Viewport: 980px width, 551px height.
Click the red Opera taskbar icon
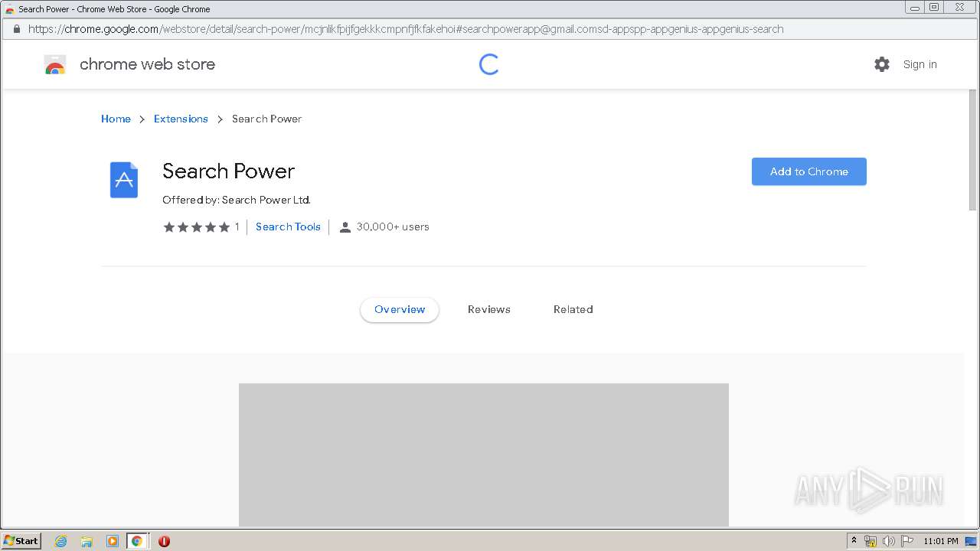[x=164, y=541]
